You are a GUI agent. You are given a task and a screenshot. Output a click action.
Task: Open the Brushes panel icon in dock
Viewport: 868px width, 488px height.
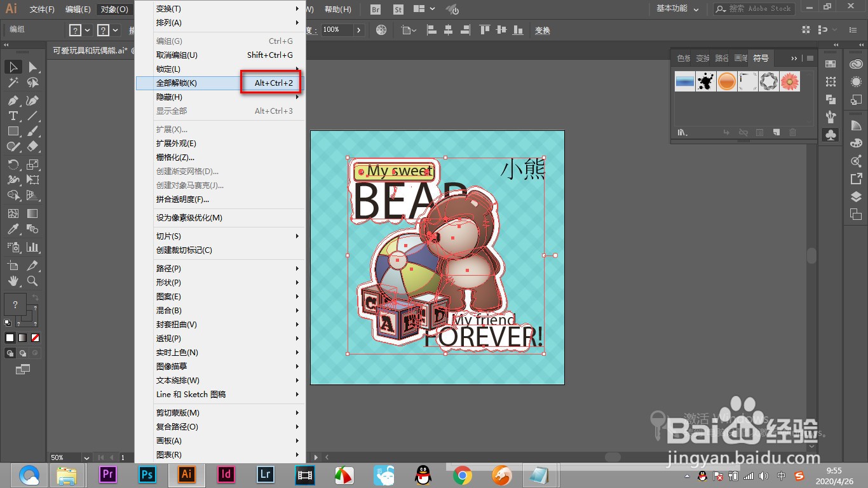point(831,117)
